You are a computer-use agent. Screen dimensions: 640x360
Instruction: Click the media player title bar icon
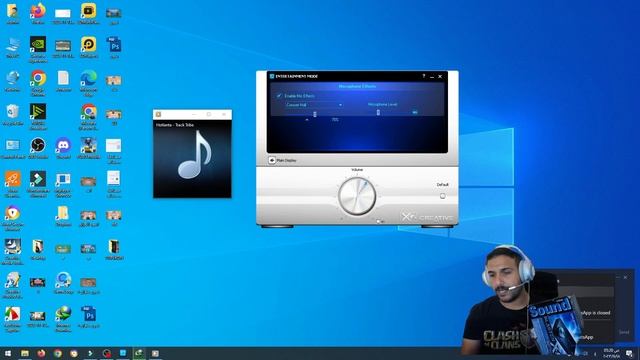158,114
